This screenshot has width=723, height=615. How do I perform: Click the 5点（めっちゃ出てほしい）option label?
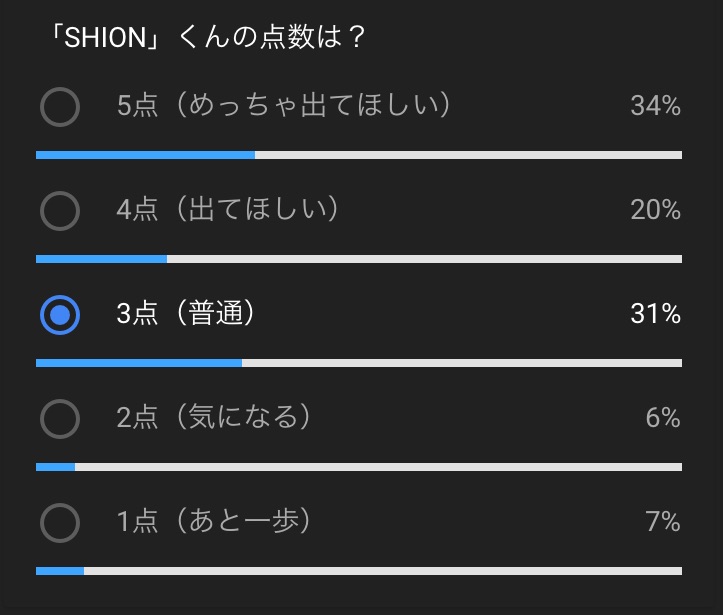pos(283,105)
